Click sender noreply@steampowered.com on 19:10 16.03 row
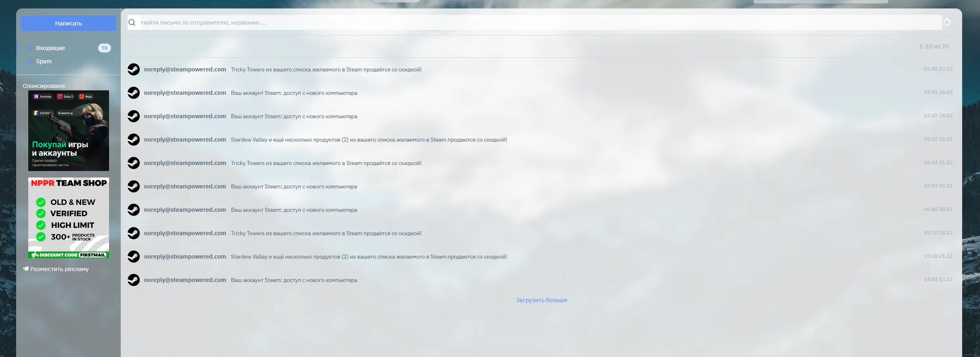Image resolution: width=980 pixels, height=357 pixels. [x=185, y=140]
